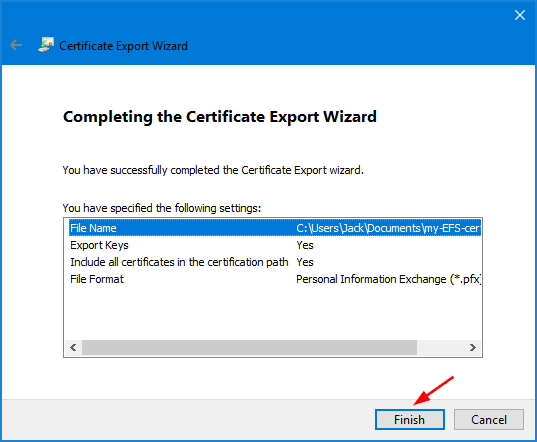The width and height of the screenshot is (537, 442).
Task: Close the Certificate Export Wizard window
Action: click(x=520, y=15)
